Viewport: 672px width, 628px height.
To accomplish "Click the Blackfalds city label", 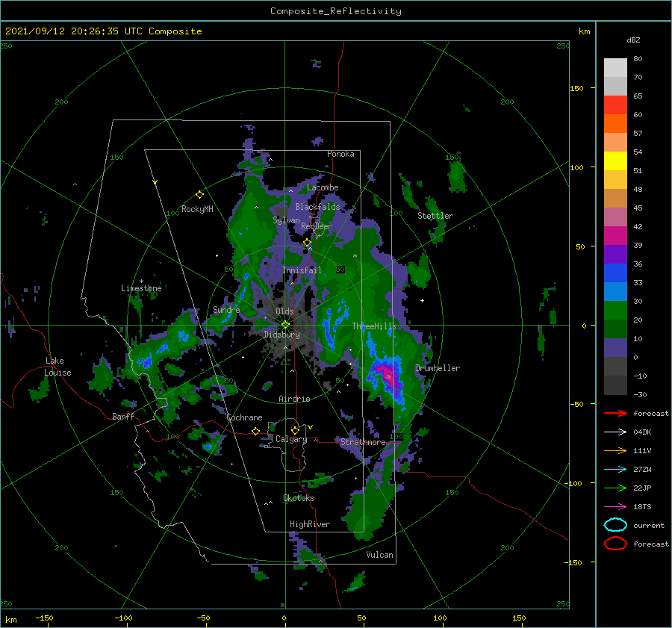I will click(x=317, y=207).
